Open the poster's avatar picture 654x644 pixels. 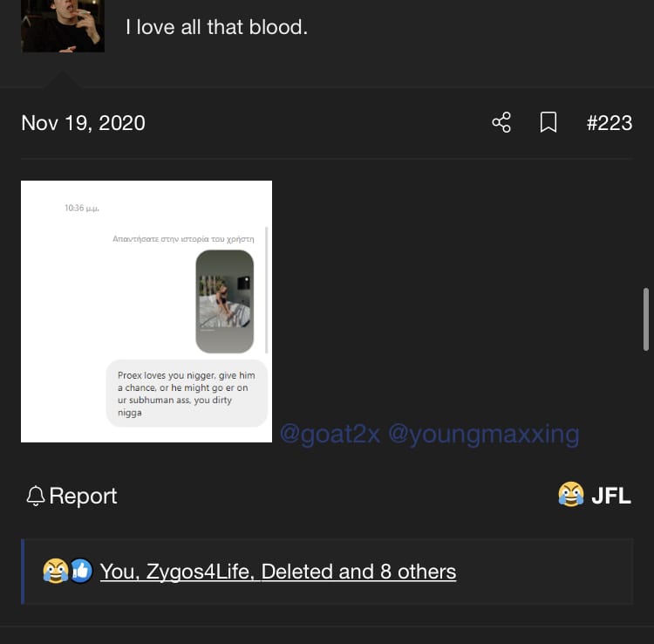[63, 26]
